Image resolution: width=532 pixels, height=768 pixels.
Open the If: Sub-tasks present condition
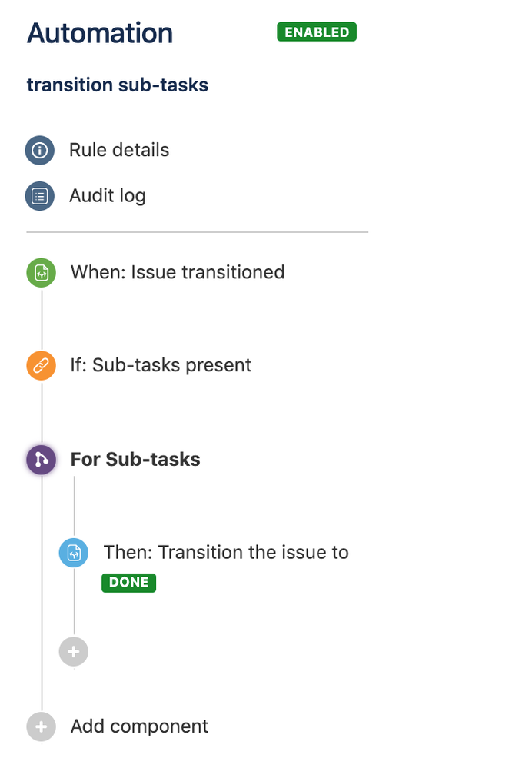pos(160,365)
